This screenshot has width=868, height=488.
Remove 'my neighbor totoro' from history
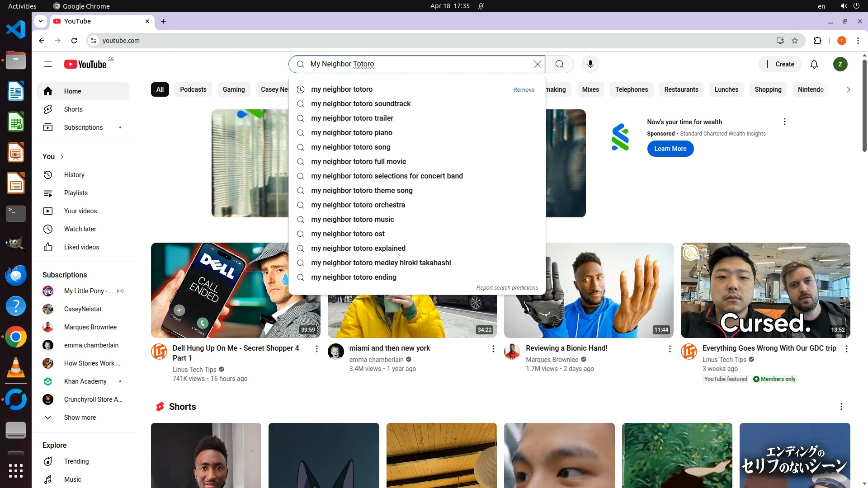click(x=524, y=90)
